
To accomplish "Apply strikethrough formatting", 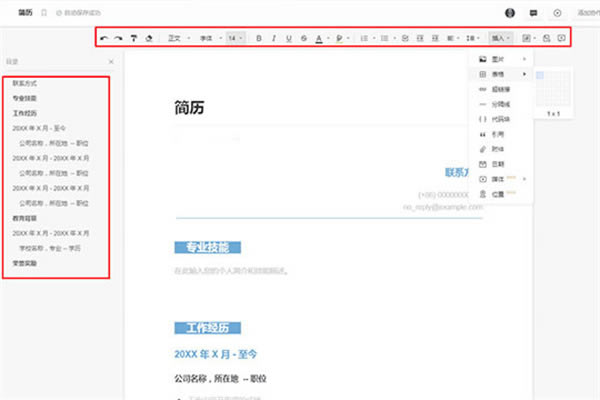I will 304,38.
